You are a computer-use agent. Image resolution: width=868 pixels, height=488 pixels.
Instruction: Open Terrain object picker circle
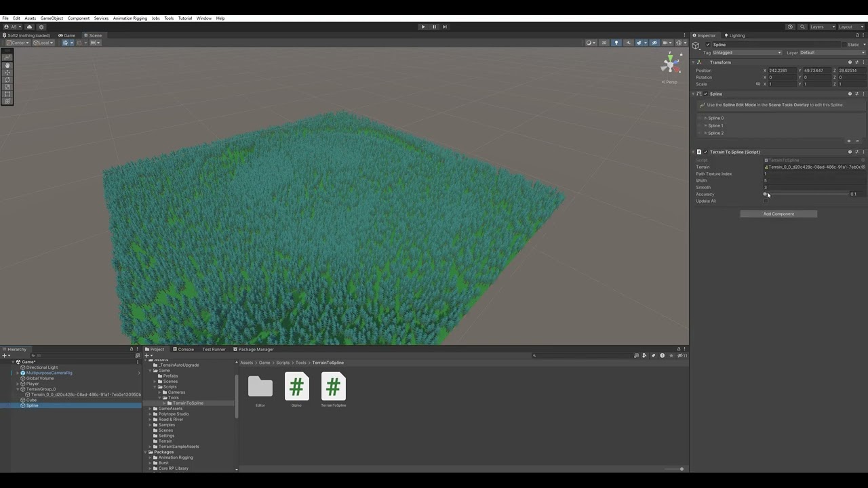click(x=863, y=167)
